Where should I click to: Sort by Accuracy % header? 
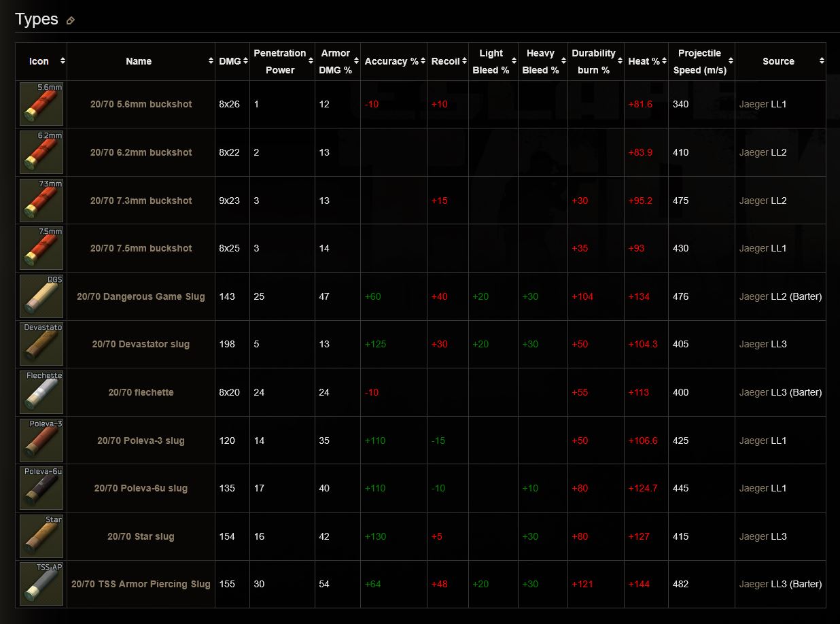pos(393,61)
